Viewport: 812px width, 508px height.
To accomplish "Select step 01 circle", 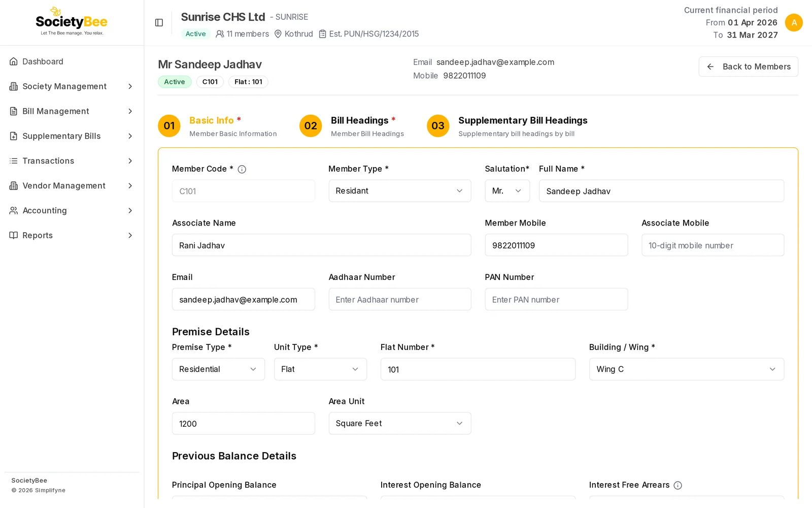I will pyautogui.click(x=169, y=126).
